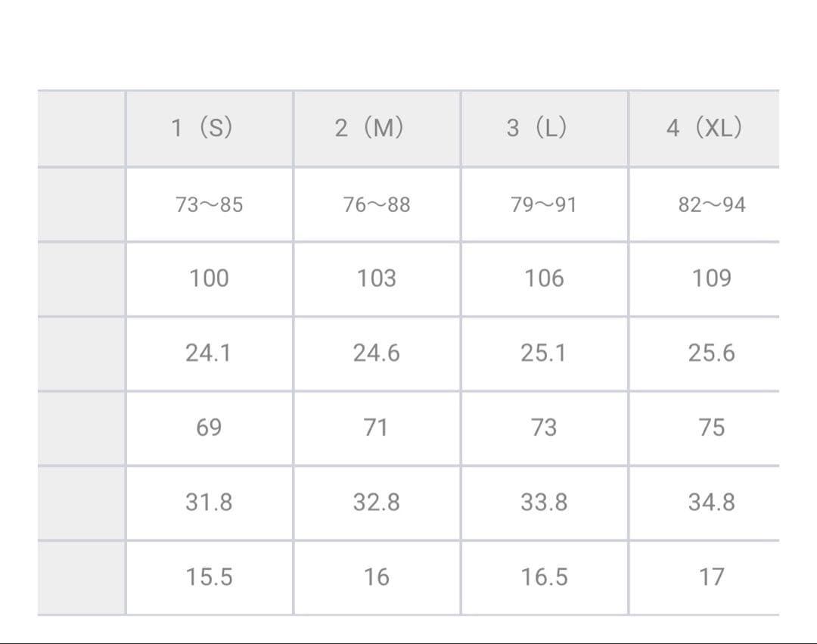
Task: Select the 34.8 measurement cell
Action: (x=712, y=502)
